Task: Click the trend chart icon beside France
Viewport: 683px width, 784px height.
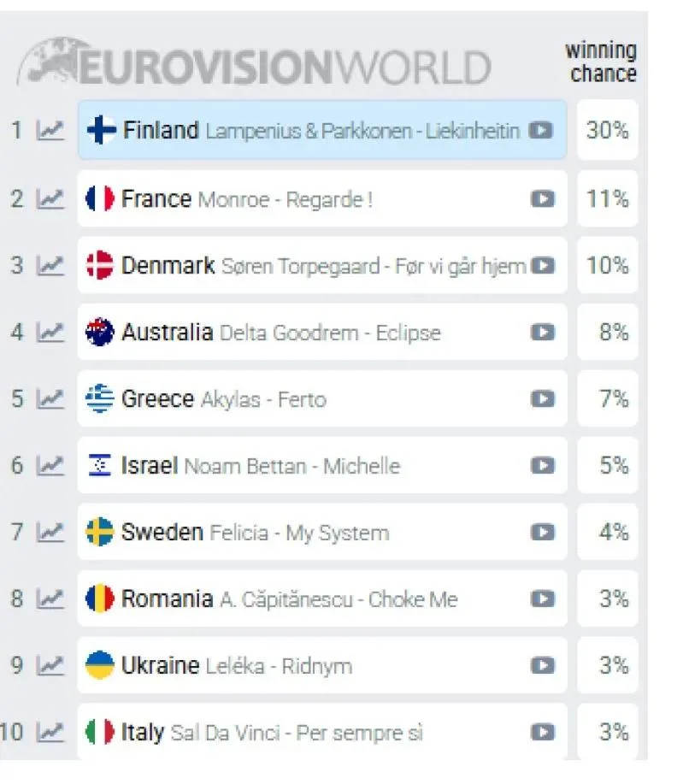Action: [50, 198]
